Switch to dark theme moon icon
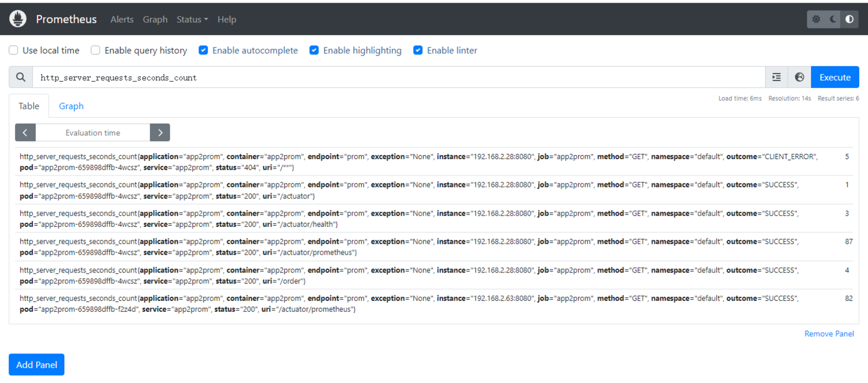The width and height of the screenshot is (868, 383). pos(833,19)
